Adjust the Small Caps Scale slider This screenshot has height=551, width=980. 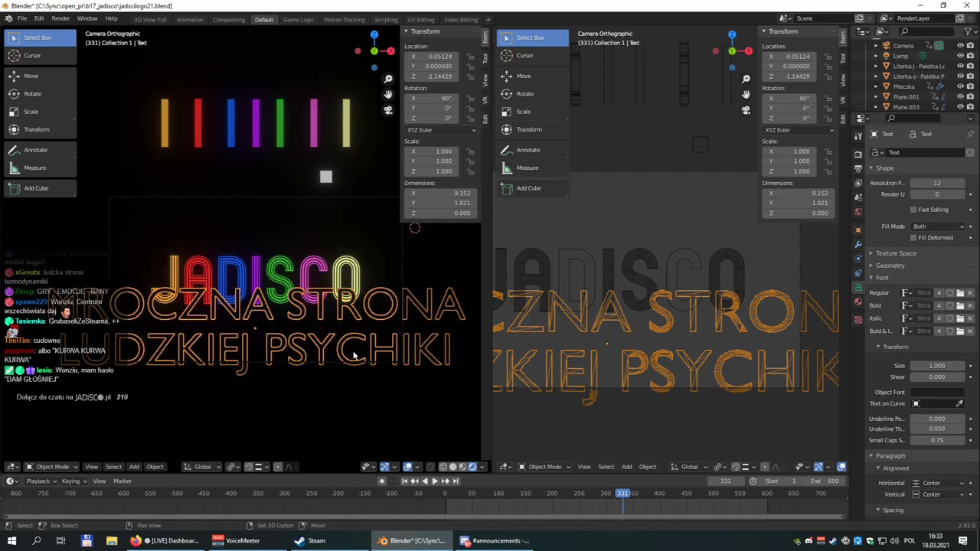tap(937, 440)
